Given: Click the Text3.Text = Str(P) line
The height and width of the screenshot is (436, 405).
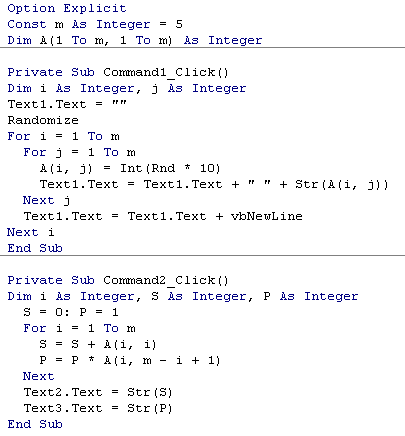Looking at the screenshot, I should point(98,408).
